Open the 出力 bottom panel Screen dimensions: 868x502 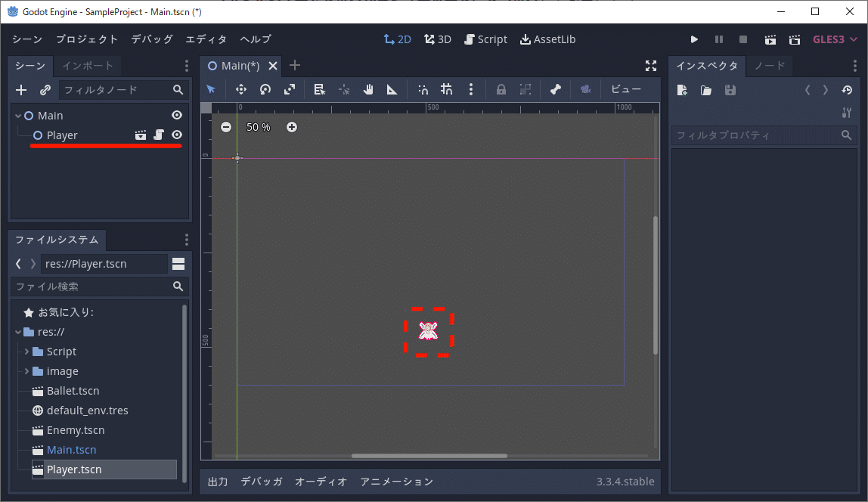[218, 482]
